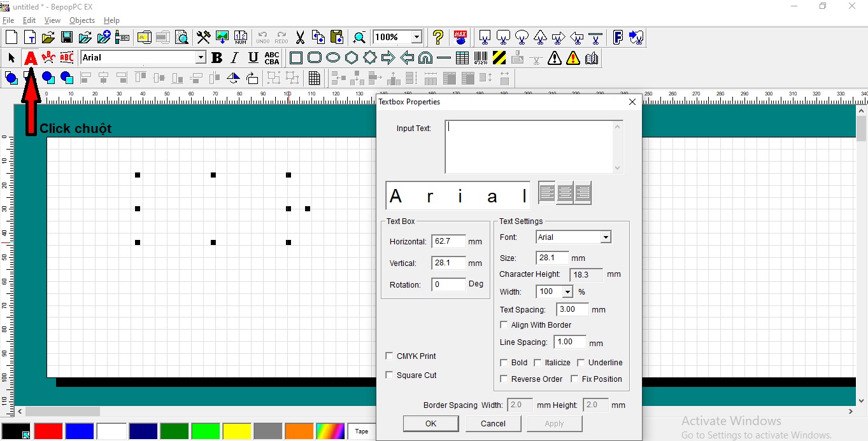Viewport: 868px width, 441px height.
Task: Click into the Input Text box
Action: coord(529,146)
